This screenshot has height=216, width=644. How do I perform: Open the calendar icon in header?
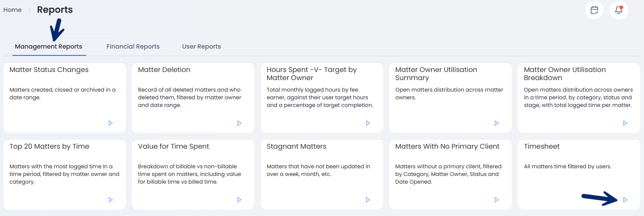pyautogui.click(x=595, y=10)
